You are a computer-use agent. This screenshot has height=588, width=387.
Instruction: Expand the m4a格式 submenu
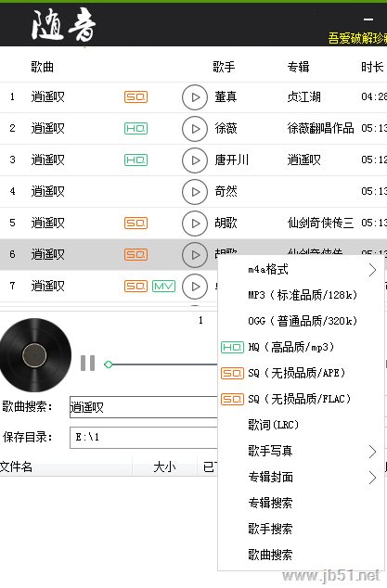(301, 269)
